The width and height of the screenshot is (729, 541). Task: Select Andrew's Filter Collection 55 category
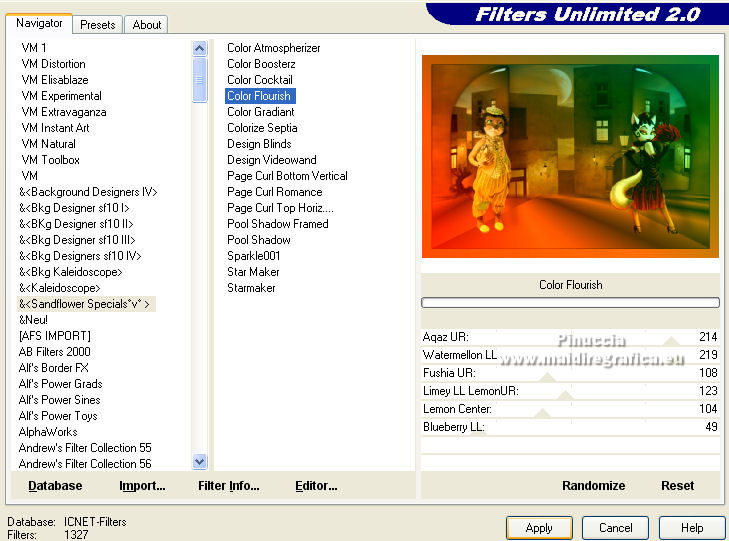click(85, 448)
